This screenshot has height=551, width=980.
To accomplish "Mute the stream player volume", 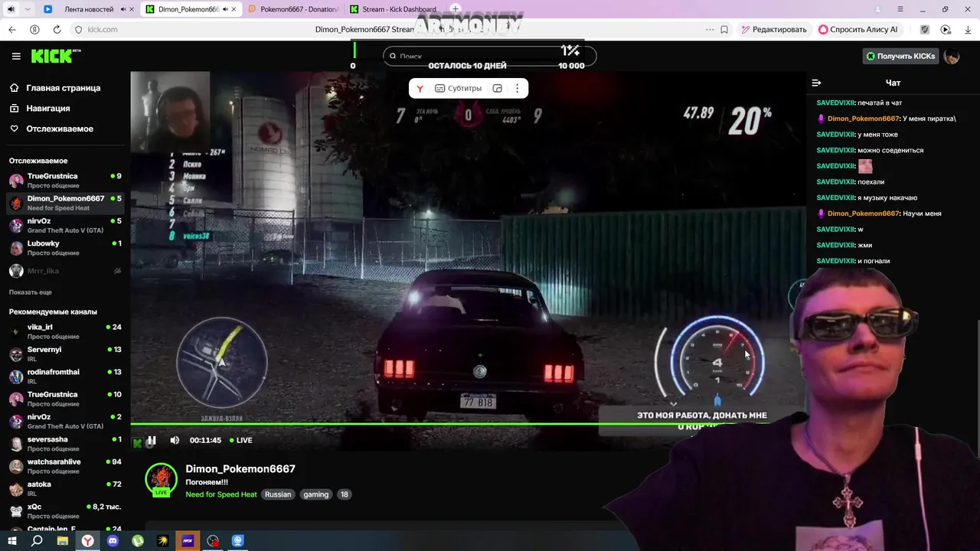I will click(175, 440).
